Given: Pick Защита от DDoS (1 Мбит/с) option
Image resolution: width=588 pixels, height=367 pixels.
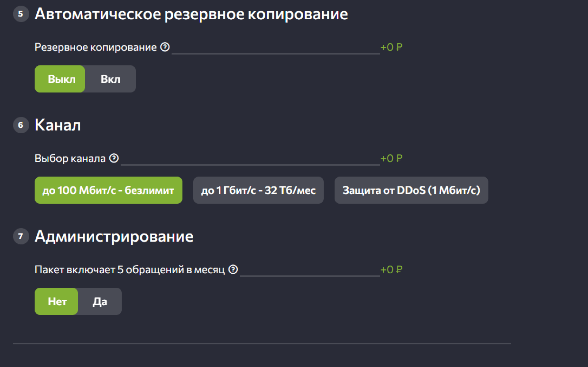Looking at the screenshot, I should [x=411, y=190].
